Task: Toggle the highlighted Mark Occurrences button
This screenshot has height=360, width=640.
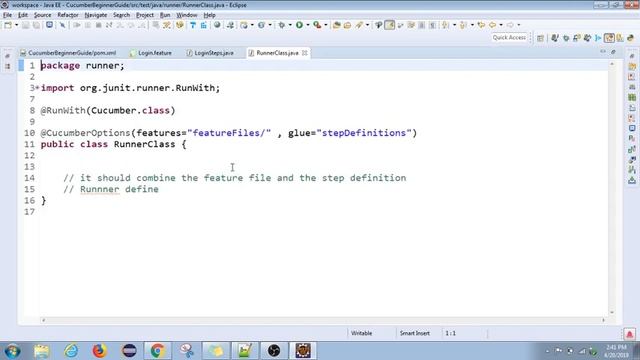Action: tap(390, 25)
